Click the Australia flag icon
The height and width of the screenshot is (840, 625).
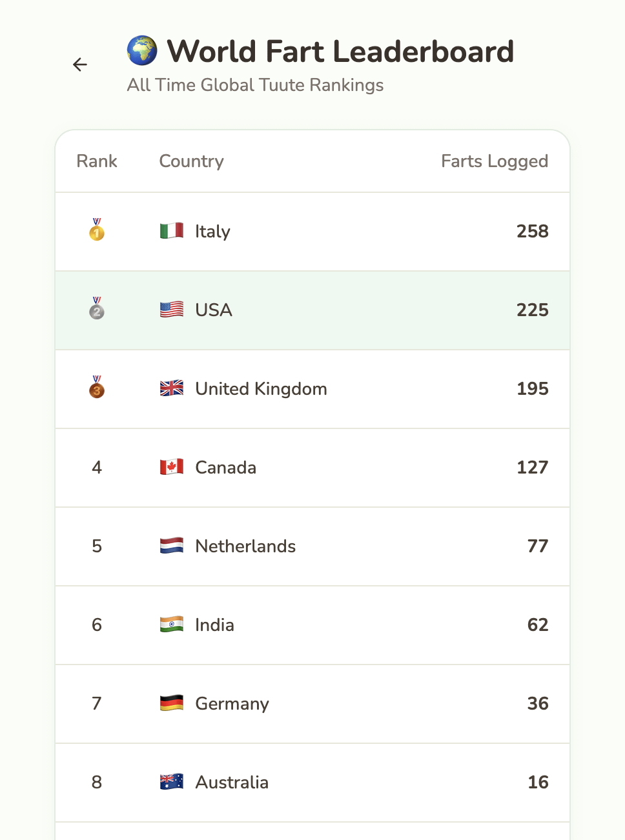point(172,782)
